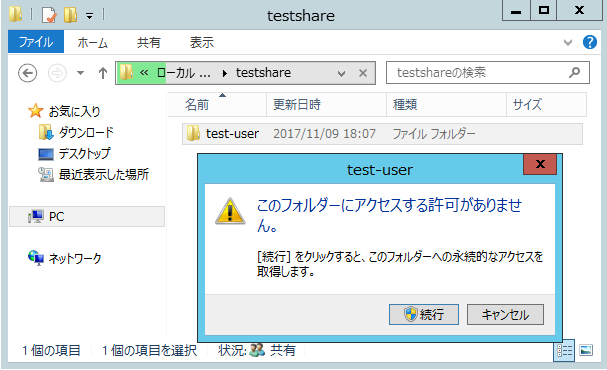Click the properties icon in quick access toolbar
The height and width of the screenshot is (370, 607).
coord(49,15)
